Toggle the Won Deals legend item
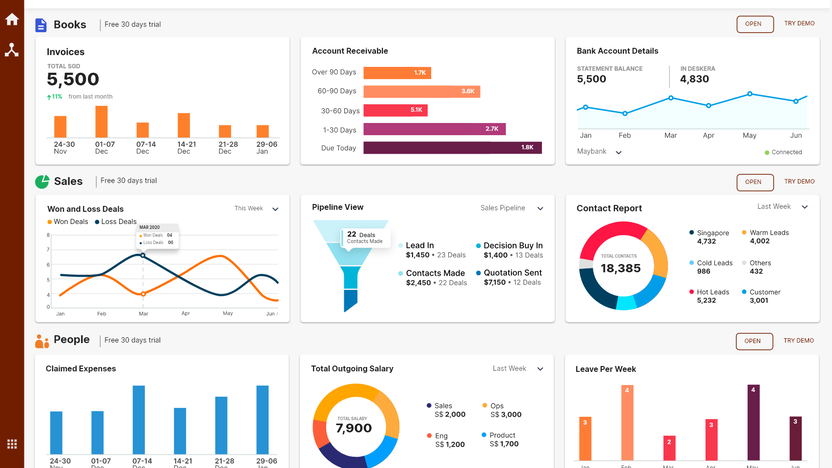The image size is (832, 468). click(x=67, y=222)
